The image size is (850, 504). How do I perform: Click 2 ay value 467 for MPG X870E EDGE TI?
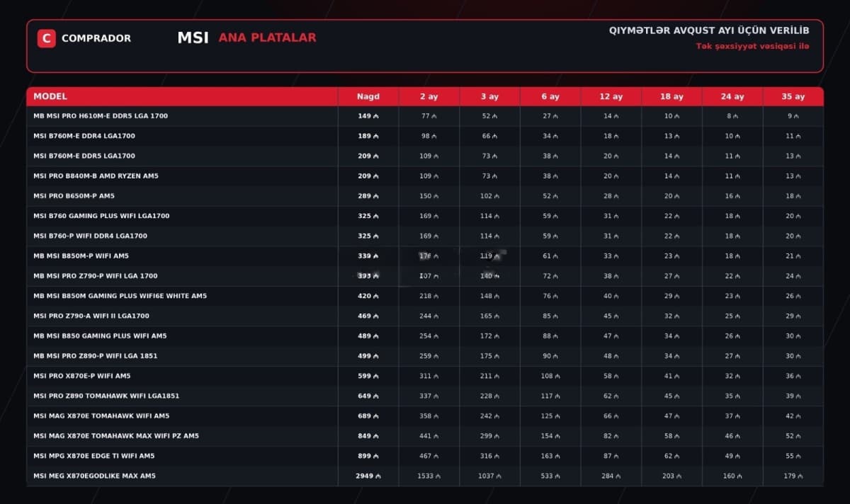pyautogui.click(x=429, y=456)
